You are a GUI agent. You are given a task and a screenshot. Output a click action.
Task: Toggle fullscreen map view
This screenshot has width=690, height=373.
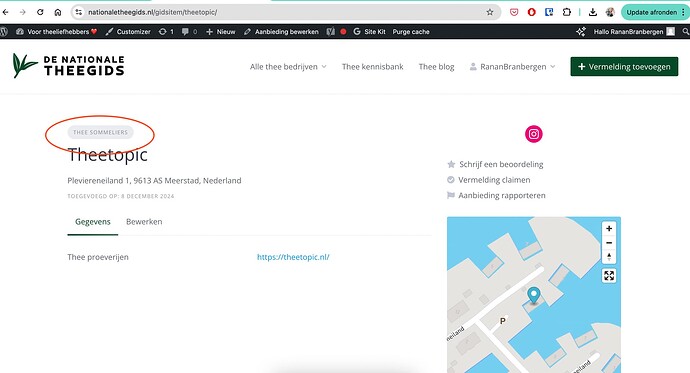click(x=609, y=276)
